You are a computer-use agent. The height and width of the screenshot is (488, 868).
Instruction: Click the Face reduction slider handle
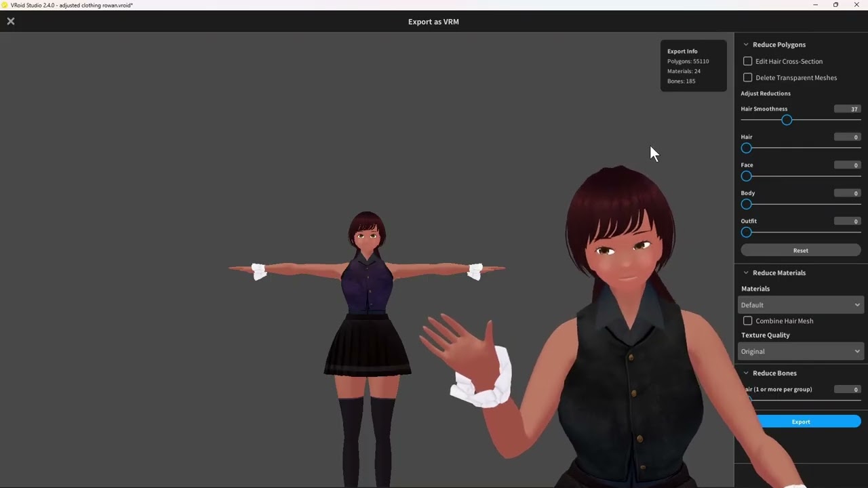coord(747,176)
